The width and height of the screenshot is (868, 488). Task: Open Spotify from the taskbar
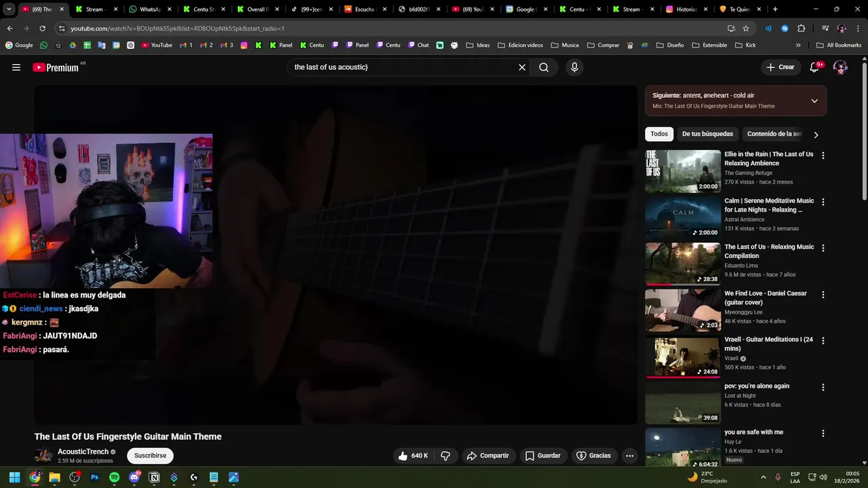click(x=115, y=477)
